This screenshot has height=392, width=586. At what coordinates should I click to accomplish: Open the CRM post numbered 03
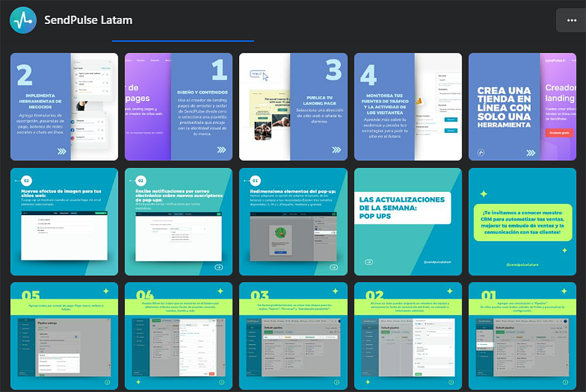(x=294, y=336)
